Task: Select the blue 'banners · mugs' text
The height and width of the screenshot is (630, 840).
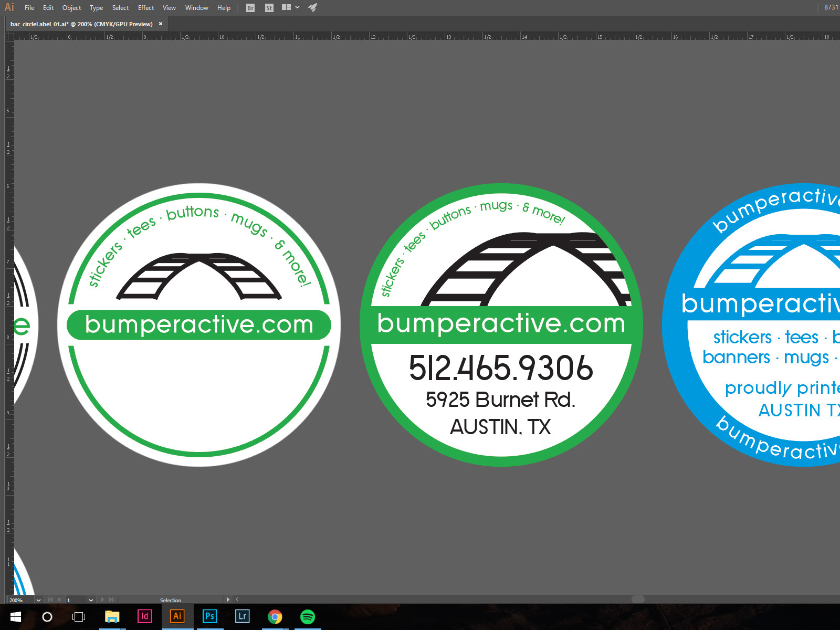Action: [765, 358]
